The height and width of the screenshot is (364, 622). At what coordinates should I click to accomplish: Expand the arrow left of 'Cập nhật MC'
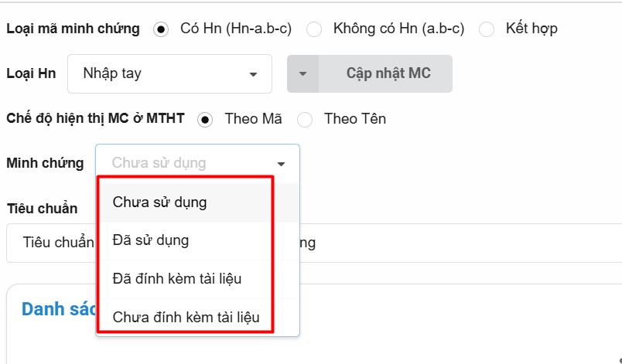302,74
